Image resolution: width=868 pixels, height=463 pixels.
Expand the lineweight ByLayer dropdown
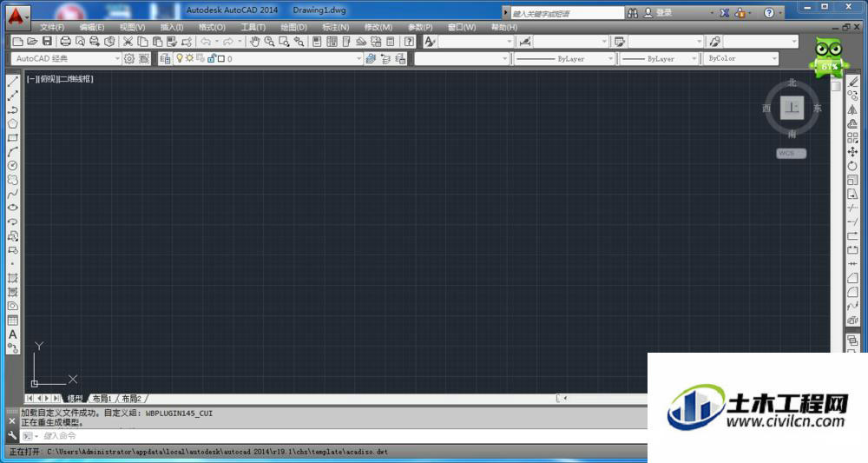click(x=694, y=59)
